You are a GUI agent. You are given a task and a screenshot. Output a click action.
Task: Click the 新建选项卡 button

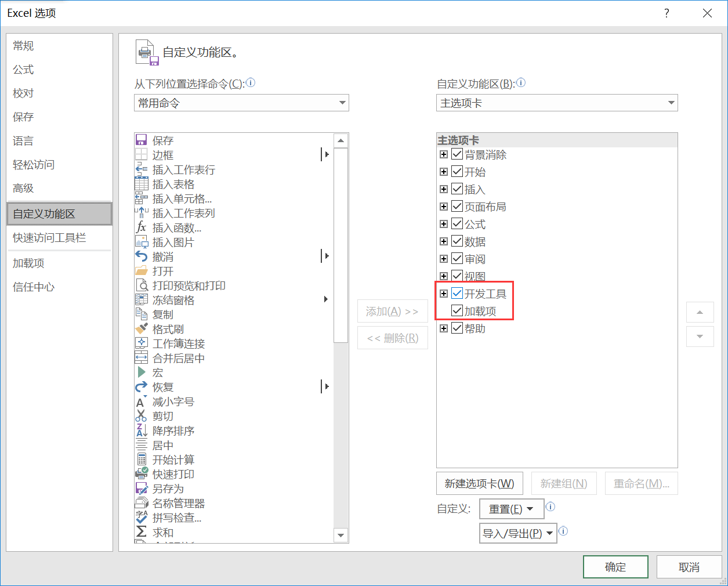tap(480, 483)
